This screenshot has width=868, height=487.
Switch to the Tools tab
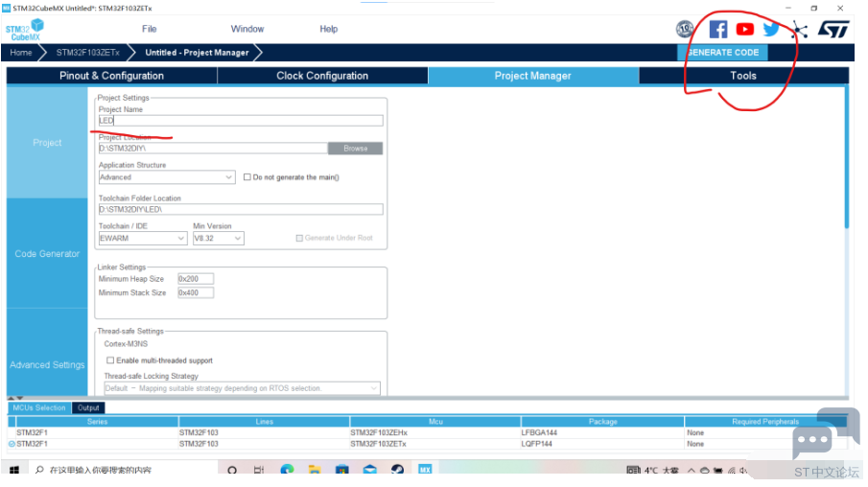coord(743,76)
